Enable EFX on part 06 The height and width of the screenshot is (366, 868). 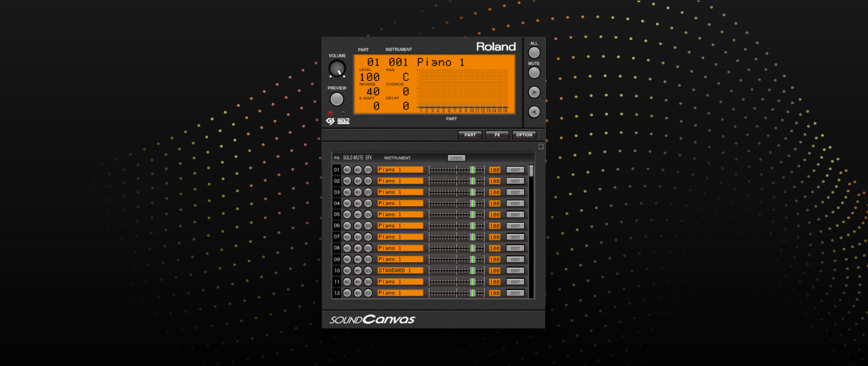(368, 226)
